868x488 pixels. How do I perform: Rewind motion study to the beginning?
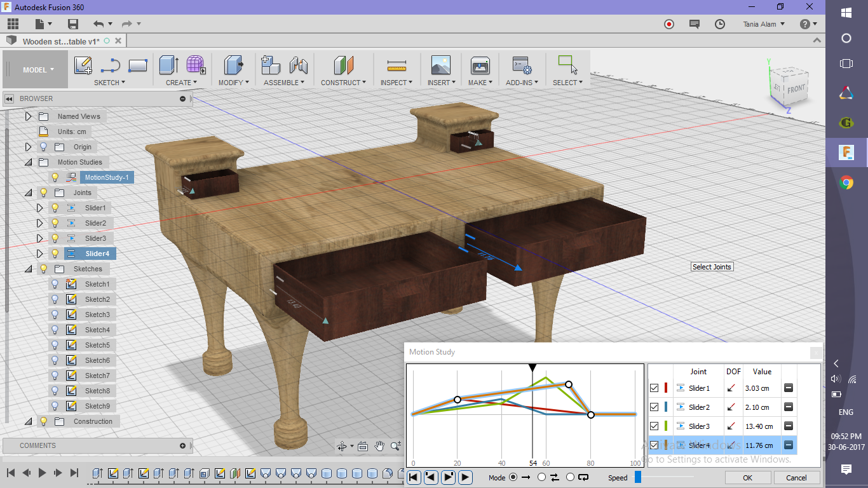point(414,477)
